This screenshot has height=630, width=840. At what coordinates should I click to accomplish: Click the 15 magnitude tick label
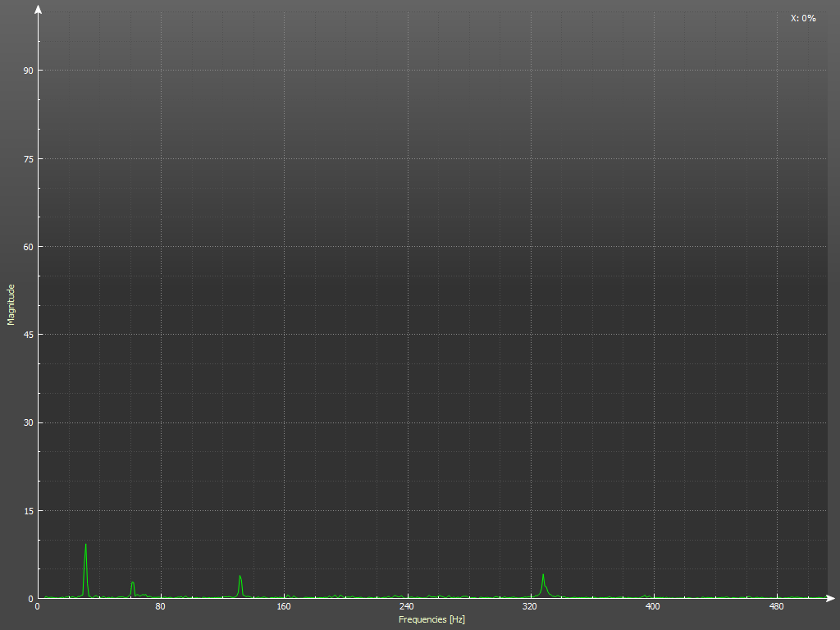(28, 511)
